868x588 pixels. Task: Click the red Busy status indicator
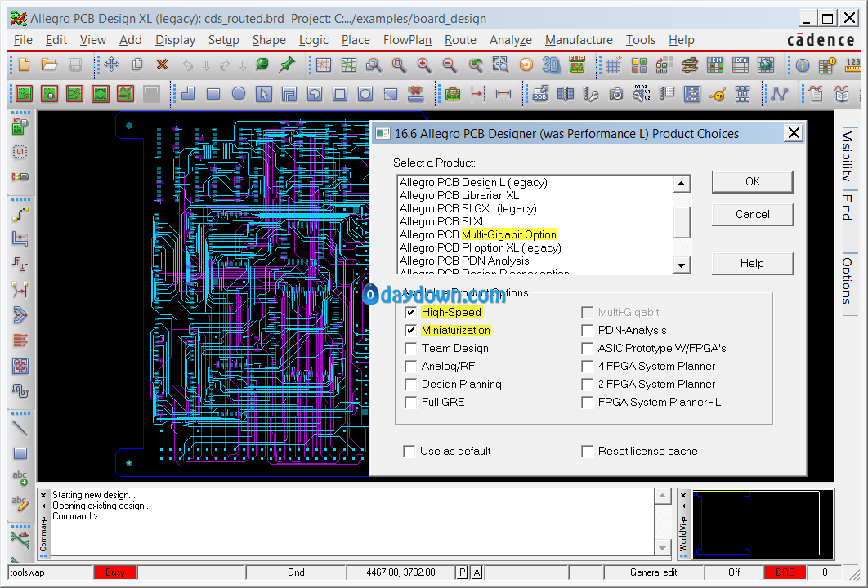114,572
